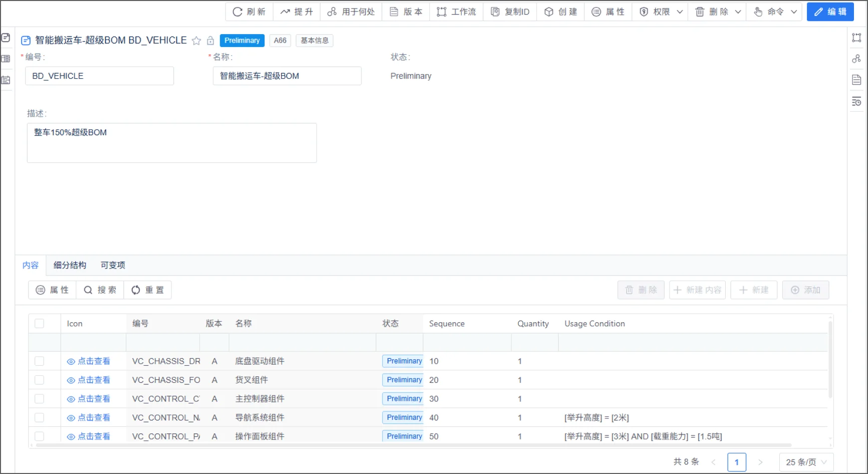Viewport: 868px width, 474px height.
Task: Click the 重置 reset button
Action: point(147,290)
